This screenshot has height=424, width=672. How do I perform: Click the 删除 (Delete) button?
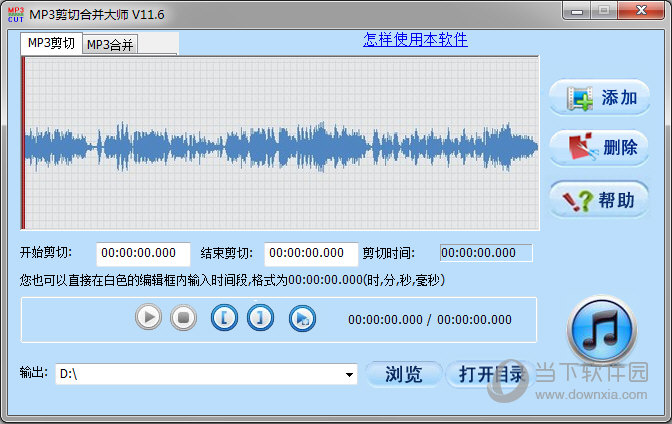(x=599, y=148)
